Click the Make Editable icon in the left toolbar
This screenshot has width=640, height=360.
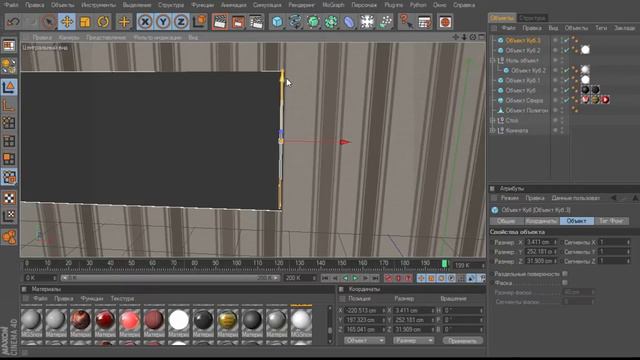point(9,65)
